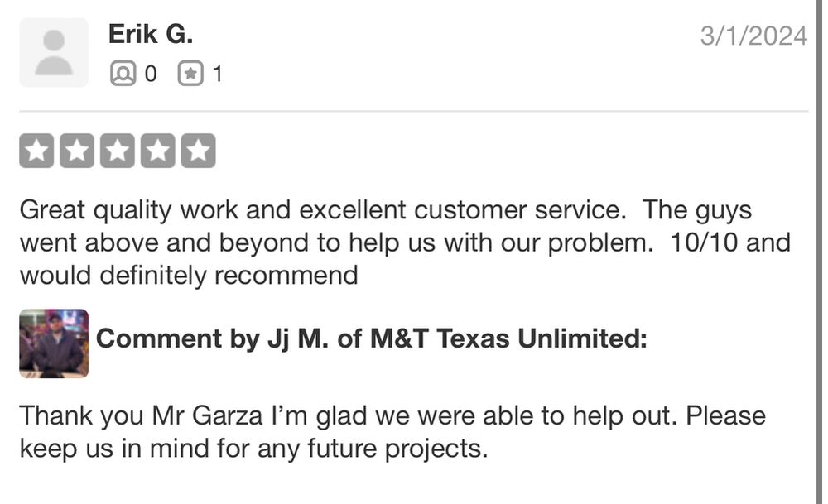Click the number 1 beside the review badge

[219, 73]
